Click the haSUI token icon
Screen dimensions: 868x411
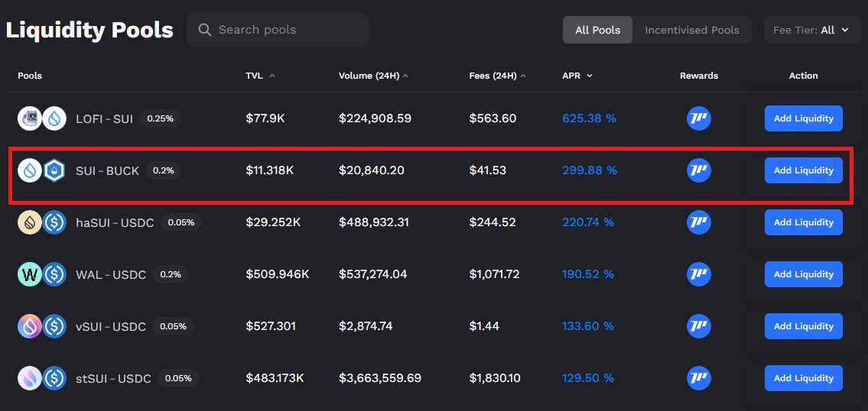(x=30, y=222)
